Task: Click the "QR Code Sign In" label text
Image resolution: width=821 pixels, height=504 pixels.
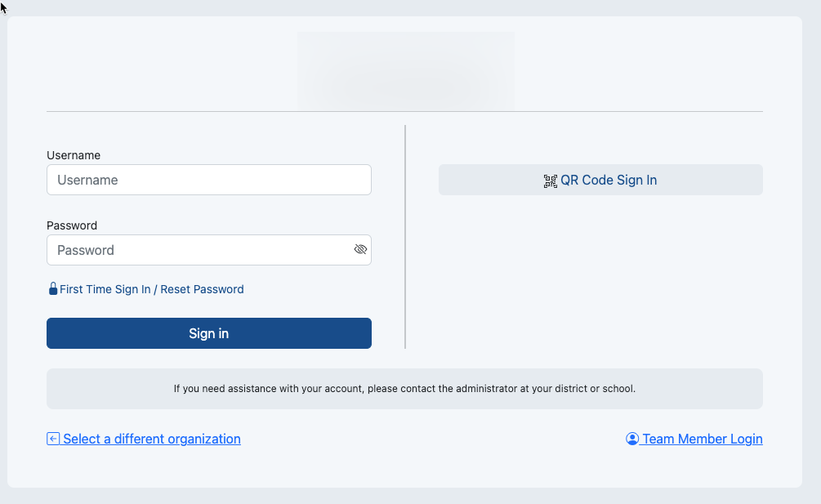Action: pyautogui.click(x=609, y=180)
